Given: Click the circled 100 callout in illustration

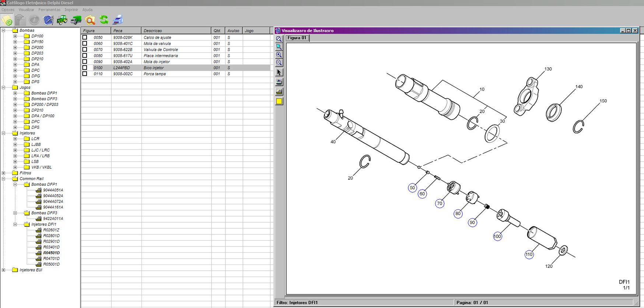Looking at the screenshot, I should (497, 237).
